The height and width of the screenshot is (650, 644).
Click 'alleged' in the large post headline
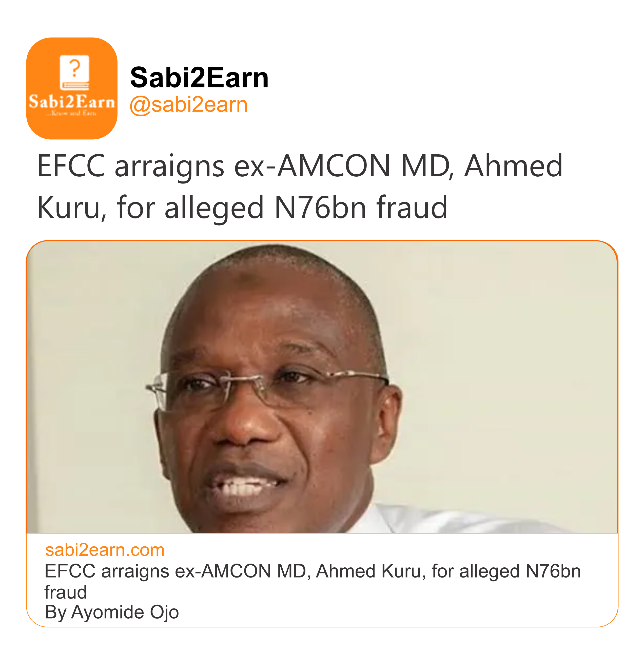(x=214, y=208)
